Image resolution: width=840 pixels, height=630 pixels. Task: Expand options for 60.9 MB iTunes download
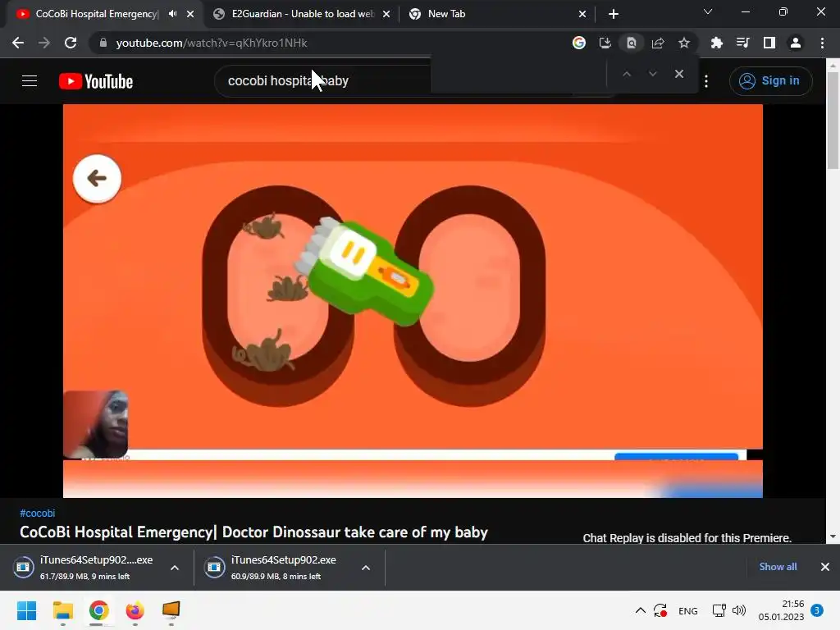(x=366, y=568)
